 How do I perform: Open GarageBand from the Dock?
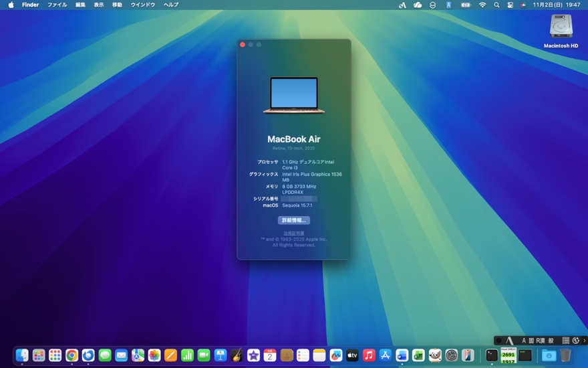pyautogui.click(x=237, y=355)
